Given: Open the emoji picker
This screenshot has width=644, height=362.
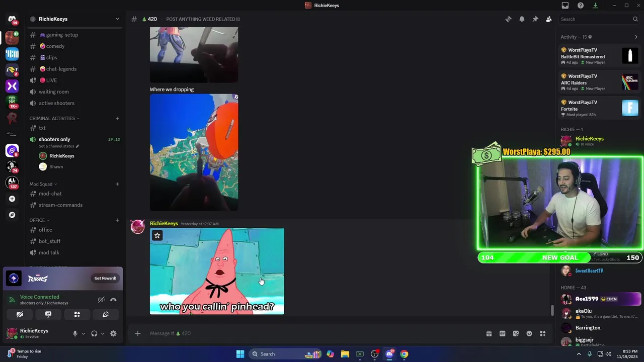Looking at the screenshot, I should 529,333.
